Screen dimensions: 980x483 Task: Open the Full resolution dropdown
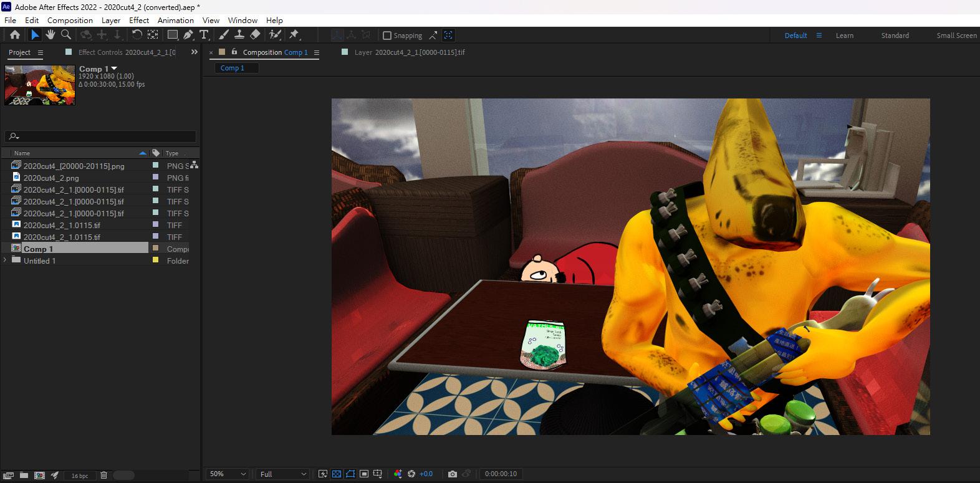(x=283, y=474)
